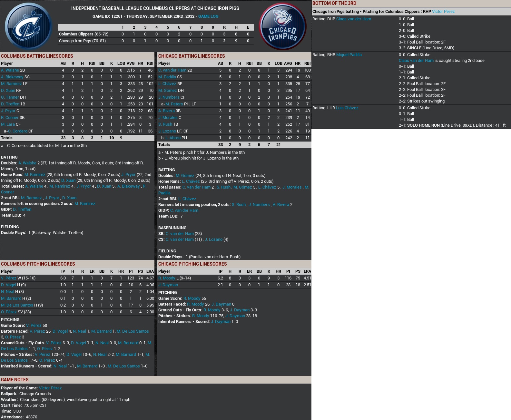Open R. Moody in Chicago Game Score line

coord(192,298)
